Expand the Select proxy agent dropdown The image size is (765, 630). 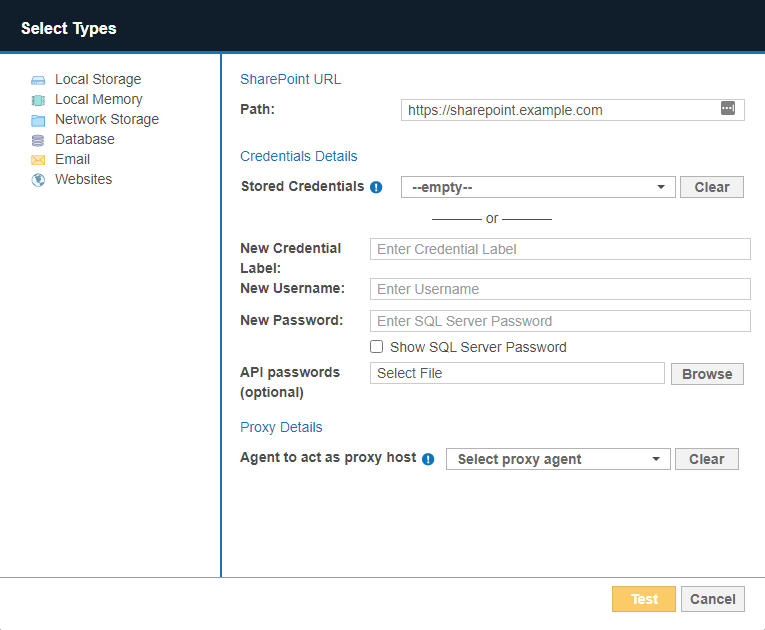(558, 459)
